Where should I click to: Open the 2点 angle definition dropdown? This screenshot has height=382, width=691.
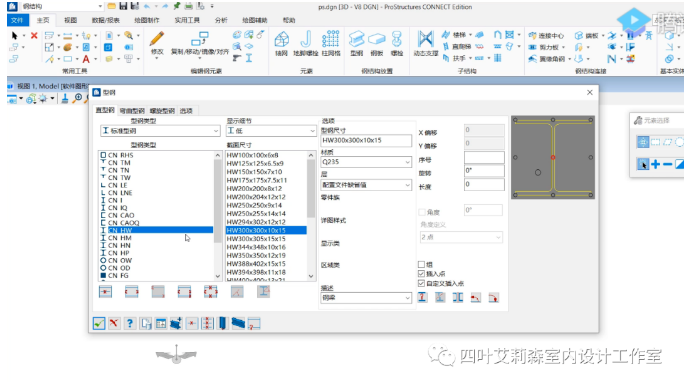coord(461,237)
